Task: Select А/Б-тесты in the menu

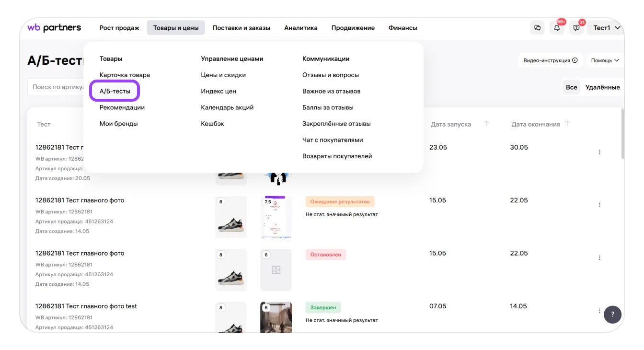Action: 115,91
